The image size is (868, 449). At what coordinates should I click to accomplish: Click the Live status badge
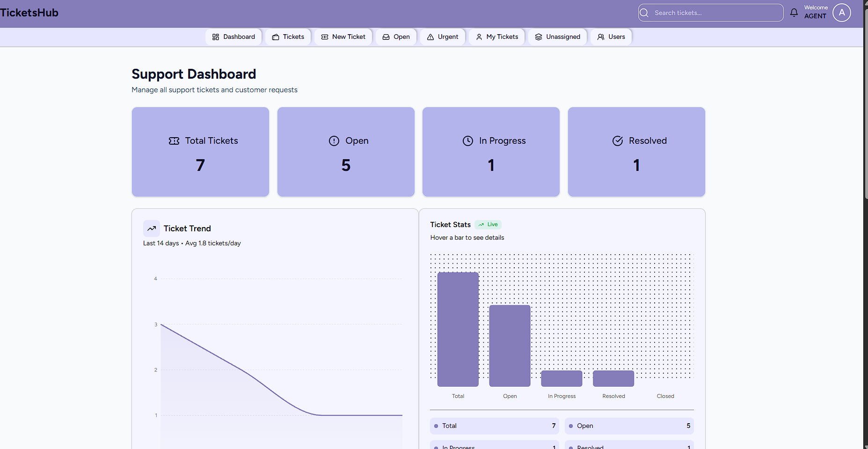point(488,224)
